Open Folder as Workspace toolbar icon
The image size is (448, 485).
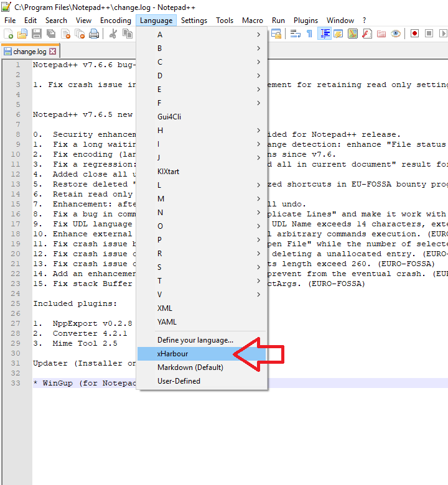[x=381, y=34]
